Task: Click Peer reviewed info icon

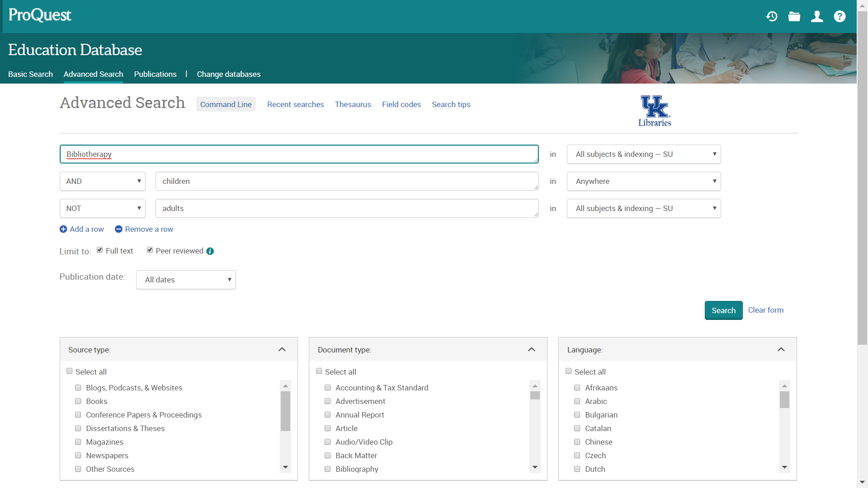Action: pos(210,251)
